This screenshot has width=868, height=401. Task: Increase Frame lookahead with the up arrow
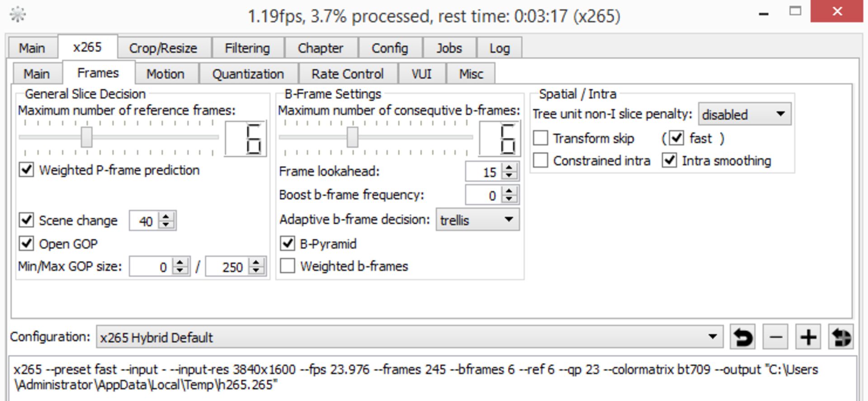tap(509, 167)
